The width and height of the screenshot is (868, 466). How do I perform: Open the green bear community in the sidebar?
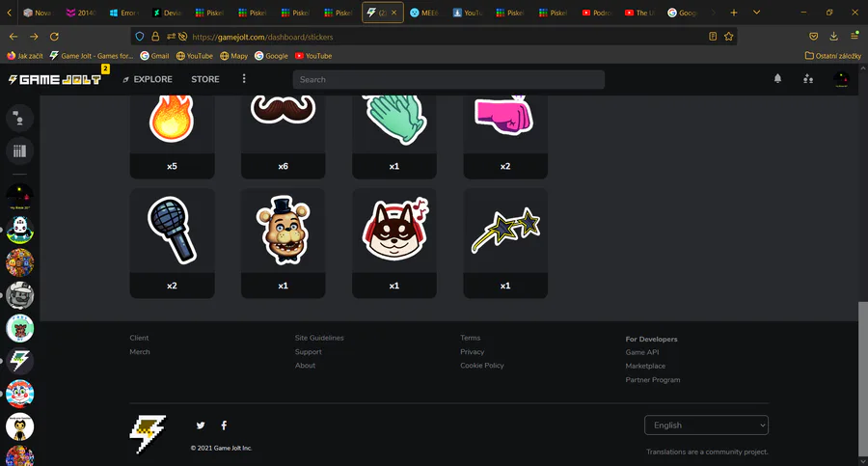(x=19, y=328)
